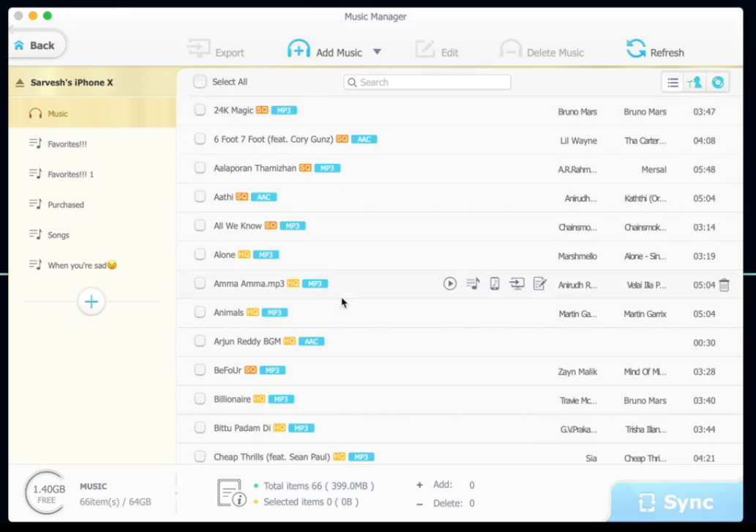Image resolution: width=756 pixels, height=532 pixels.
Task: Check the Cheap Thrills checkbox
Action: 200,457
